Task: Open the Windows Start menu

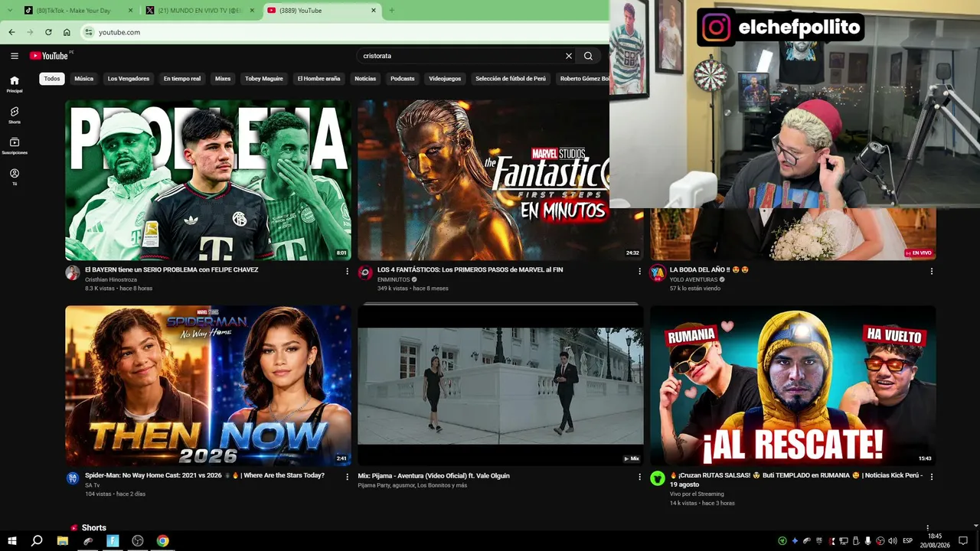Action: tap(12, 541)
